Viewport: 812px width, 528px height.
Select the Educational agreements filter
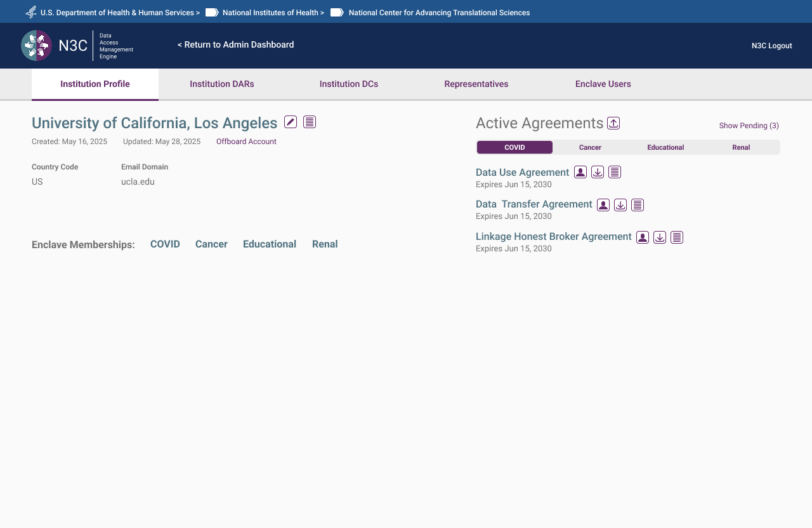pos(665,147)
